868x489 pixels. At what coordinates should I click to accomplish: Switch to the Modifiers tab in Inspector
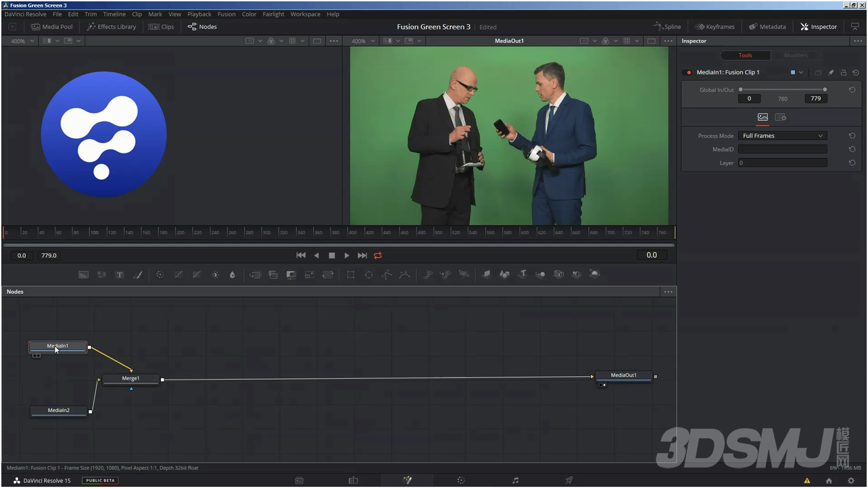(796, 55)
